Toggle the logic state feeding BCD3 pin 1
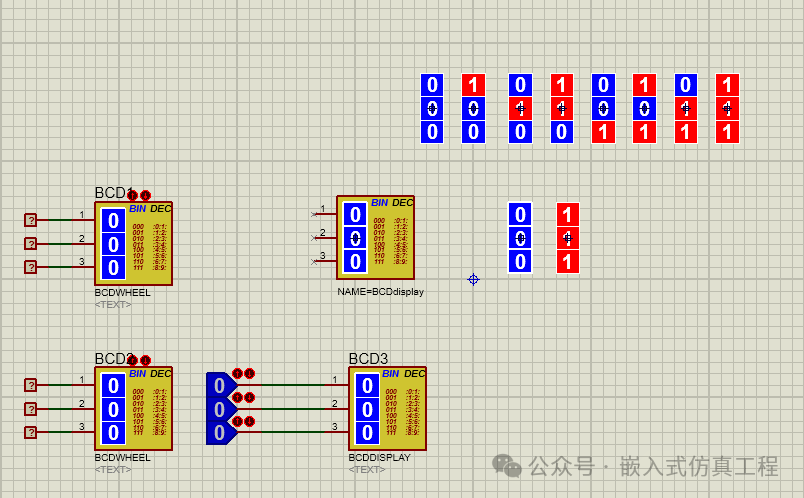Viewport: 804px width, 498px height. point(218,385)
